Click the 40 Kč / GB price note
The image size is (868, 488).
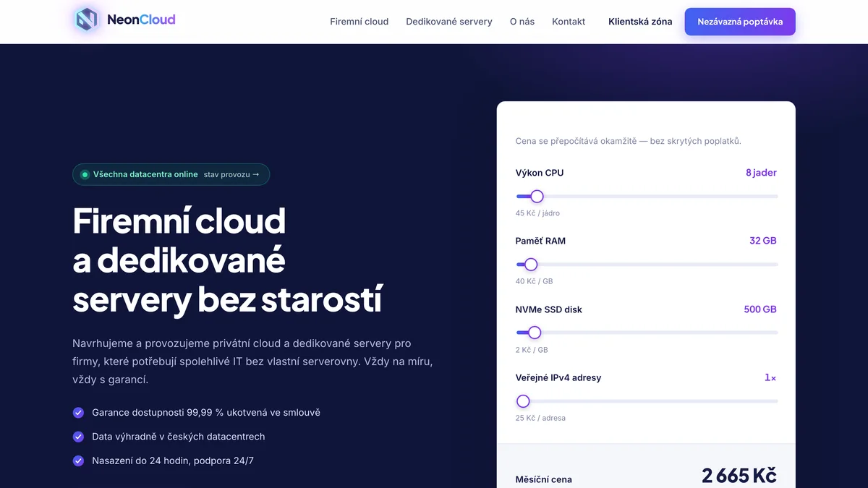534,281
